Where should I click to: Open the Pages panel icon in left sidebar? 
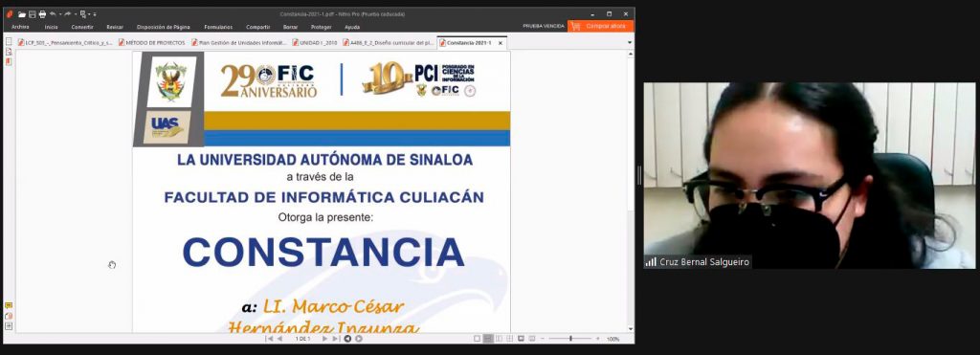pyautogui.click(x=9, y=41)
